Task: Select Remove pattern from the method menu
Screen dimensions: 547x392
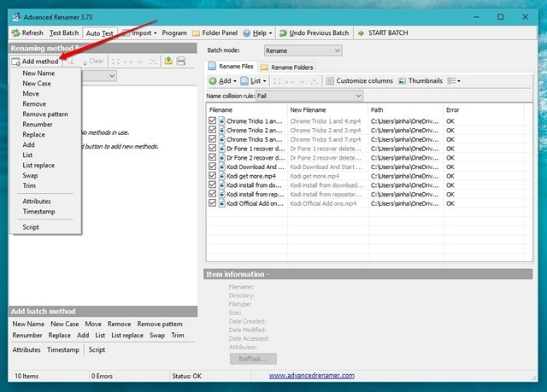Action: click(x=45, y=114)
